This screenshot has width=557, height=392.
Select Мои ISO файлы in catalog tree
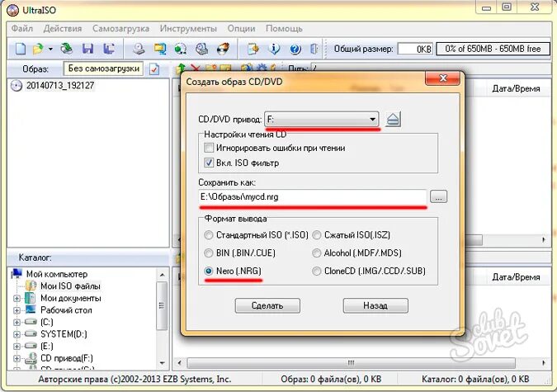[70, 286]
